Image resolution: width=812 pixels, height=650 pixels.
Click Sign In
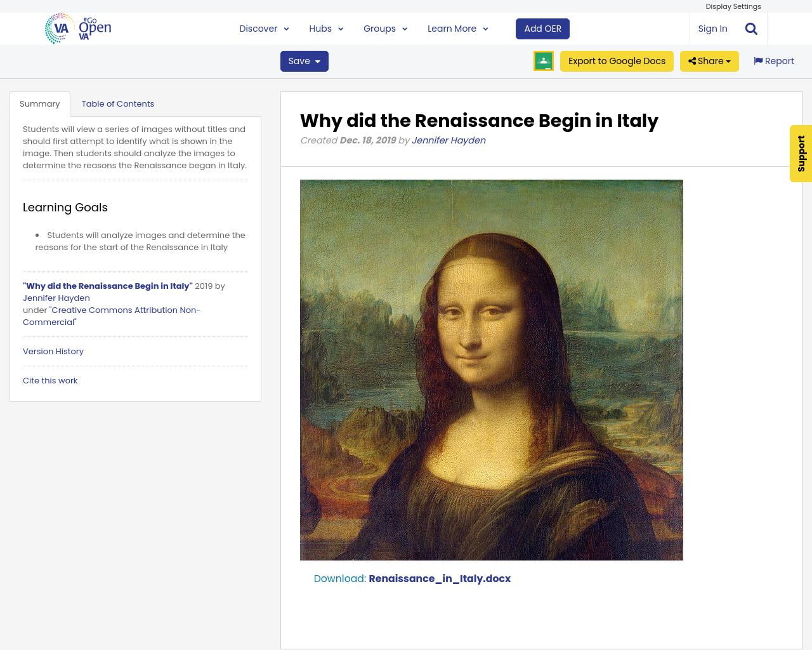coord(712,29)
